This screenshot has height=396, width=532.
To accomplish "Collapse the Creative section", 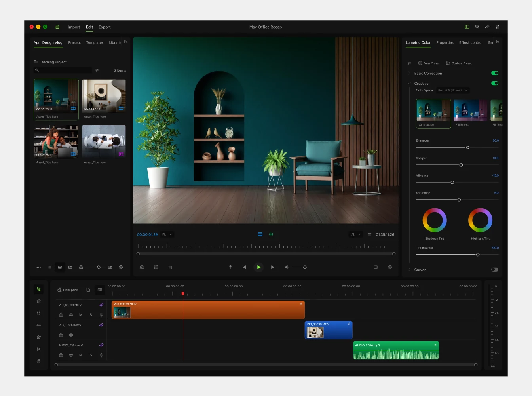I will click(x=409, y=83).
